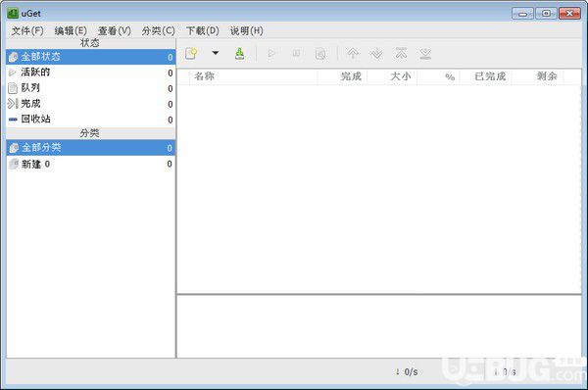The image size is (588, 390).
Task: Click the 剩余 column header
Action: click(538, 76)
